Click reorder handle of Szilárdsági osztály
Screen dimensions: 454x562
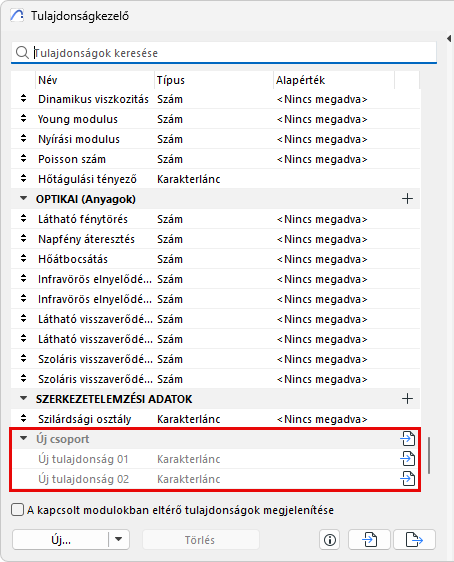(23, 419)
